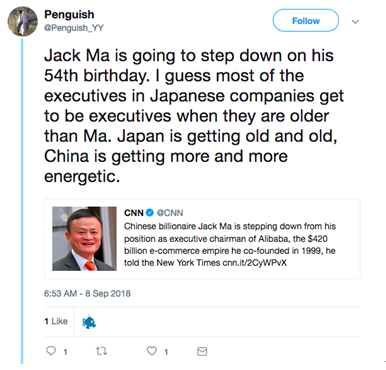Expand tweet options chevron menu
386x370 pixels.
[x=355, y=22]
